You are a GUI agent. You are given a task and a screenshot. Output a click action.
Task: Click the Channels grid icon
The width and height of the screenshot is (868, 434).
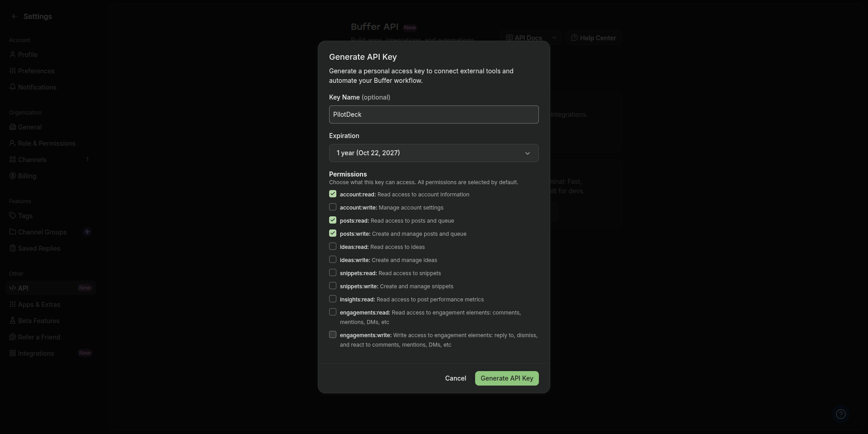(x=13, y=159)
